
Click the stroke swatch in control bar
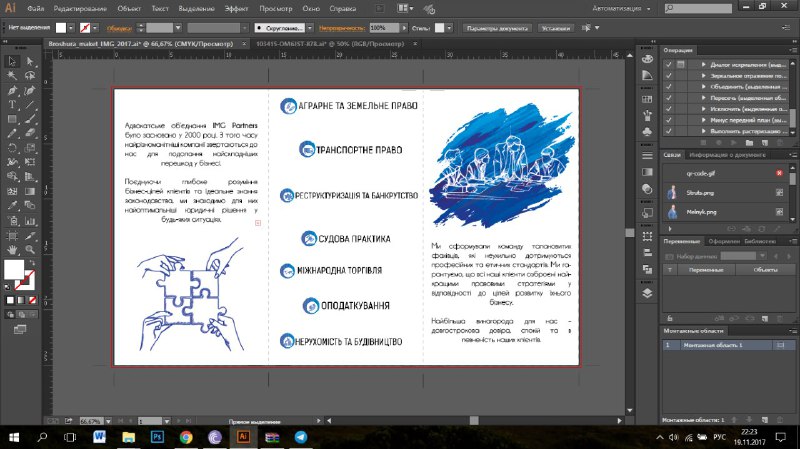[x=85, y=28]
